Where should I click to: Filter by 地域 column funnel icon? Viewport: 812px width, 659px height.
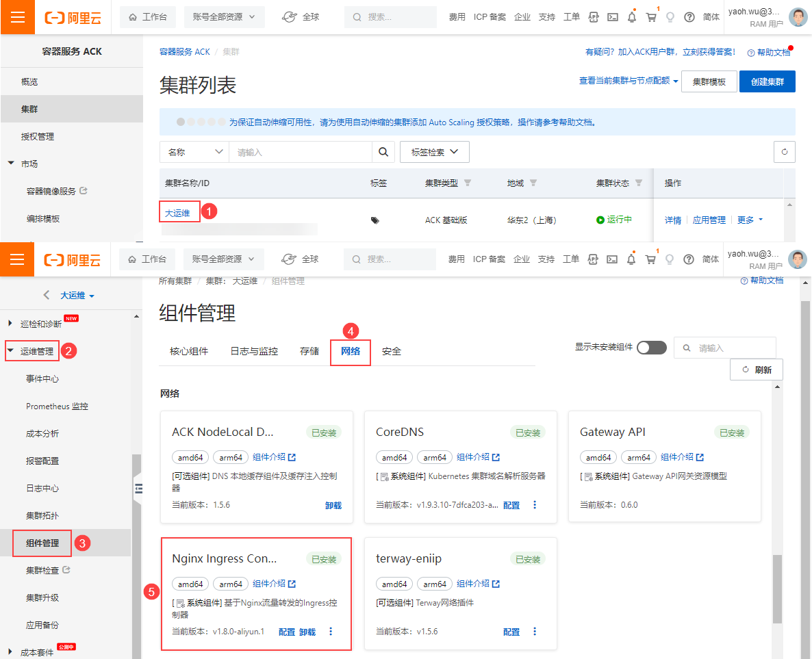point(533,183)
